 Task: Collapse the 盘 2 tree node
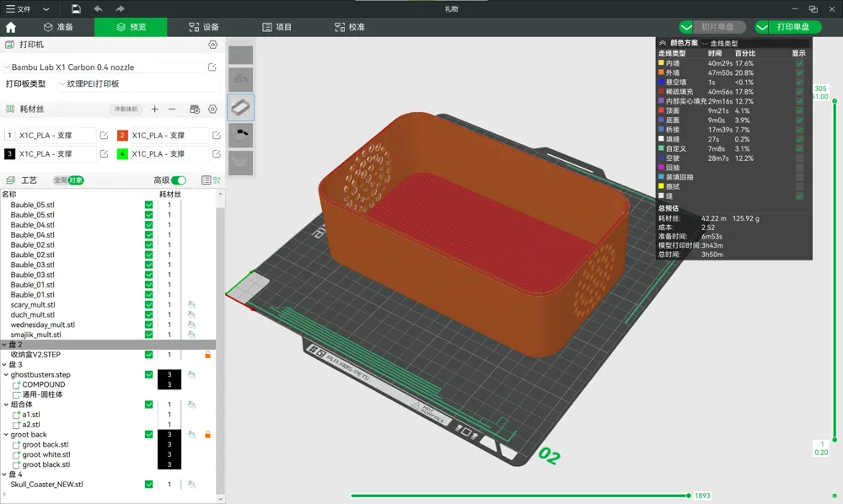point(4,345)
